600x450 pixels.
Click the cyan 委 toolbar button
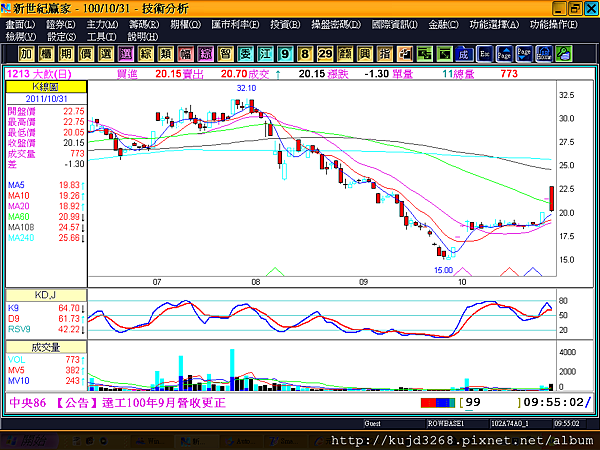pyautogui.click(x=245, y=54)
